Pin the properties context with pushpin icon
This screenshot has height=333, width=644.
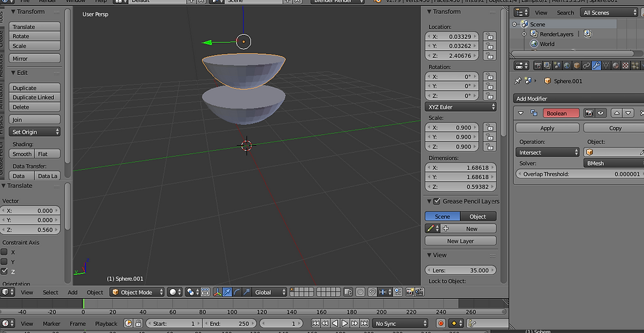click(x=518, y=80)
